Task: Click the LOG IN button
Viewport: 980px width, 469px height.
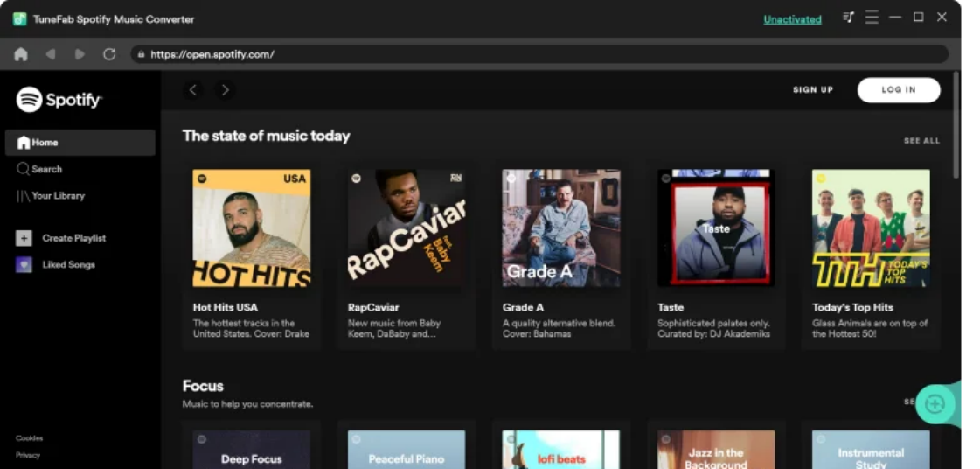Action: [898, 89]
